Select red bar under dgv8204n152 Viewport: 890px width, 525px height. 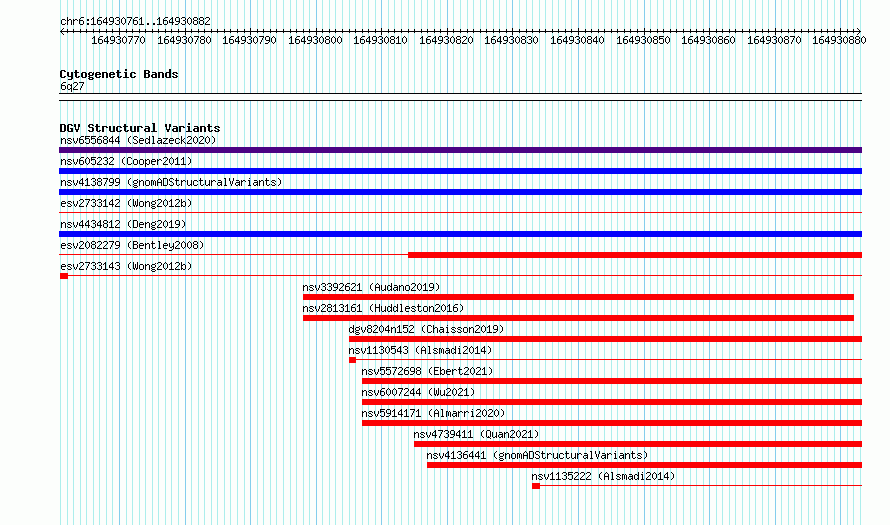[x=606, y=339]
